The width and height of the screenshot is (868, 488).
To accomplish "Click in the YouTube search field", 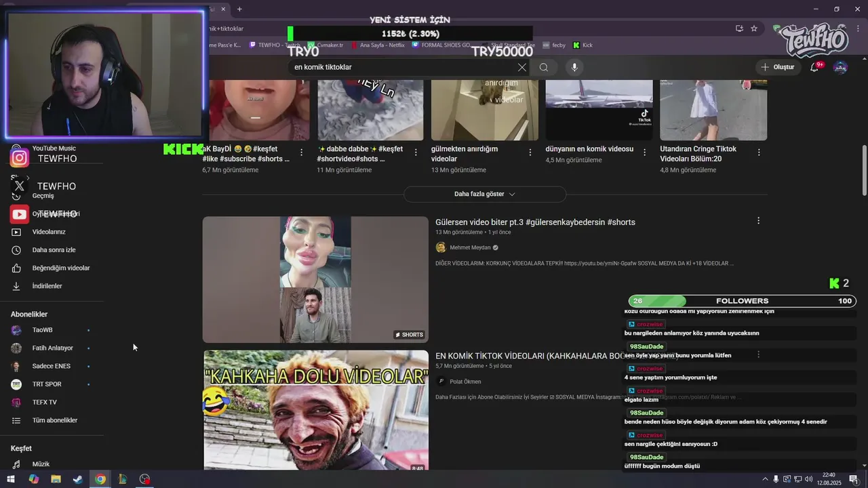I will pos(403,67).
